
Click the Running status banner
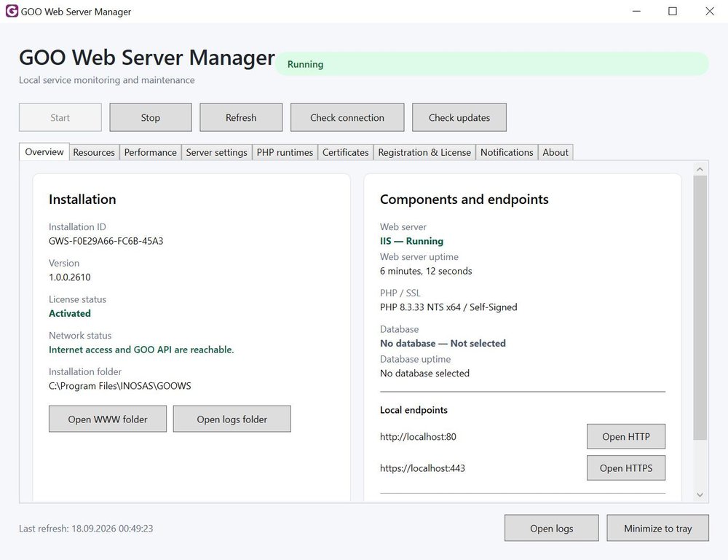point(492,64)
